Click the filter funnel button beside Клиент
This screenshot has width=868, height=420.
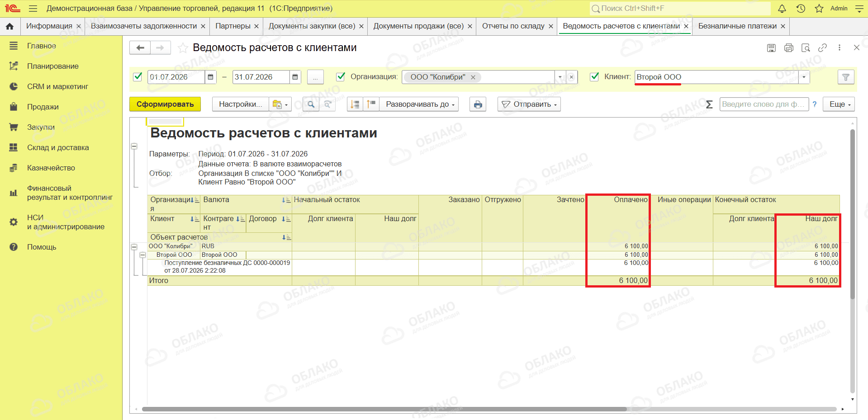846,77
